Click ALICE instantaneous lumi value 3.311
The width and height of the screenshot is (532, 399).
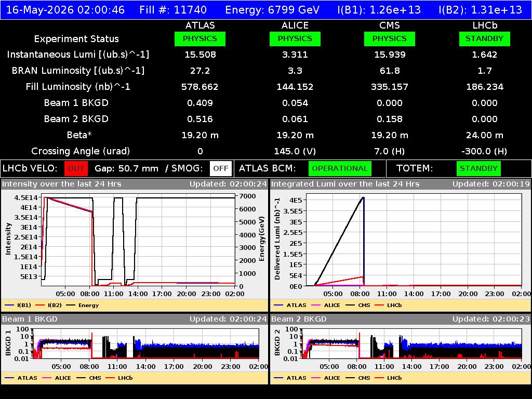coord(295,55)
